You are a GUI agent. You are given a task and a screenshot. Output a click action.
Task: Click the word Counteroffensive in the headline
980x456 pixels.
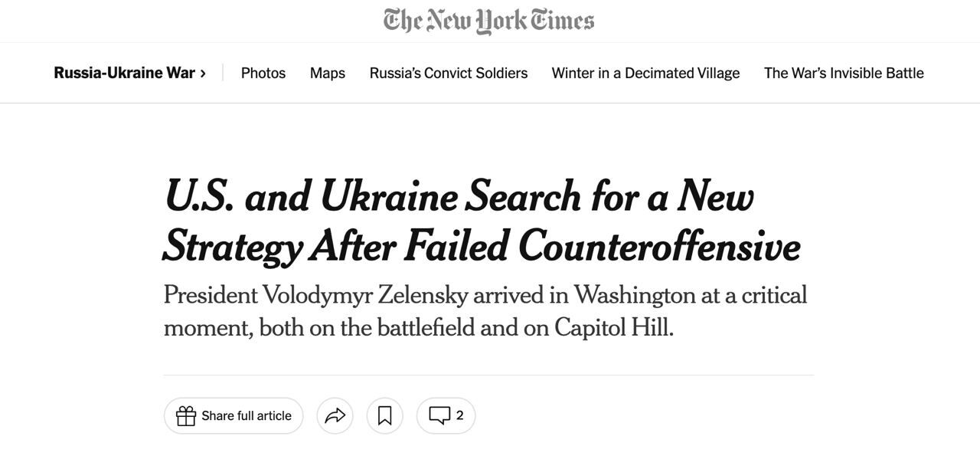659,247
